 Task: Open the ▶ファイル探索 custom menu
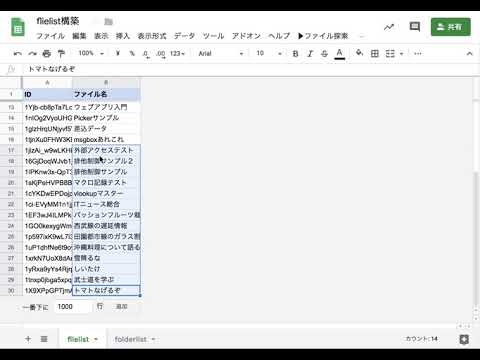tap(323, 36)
